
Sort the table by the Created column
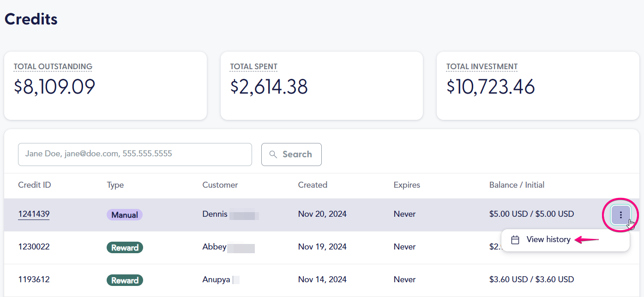313,185
